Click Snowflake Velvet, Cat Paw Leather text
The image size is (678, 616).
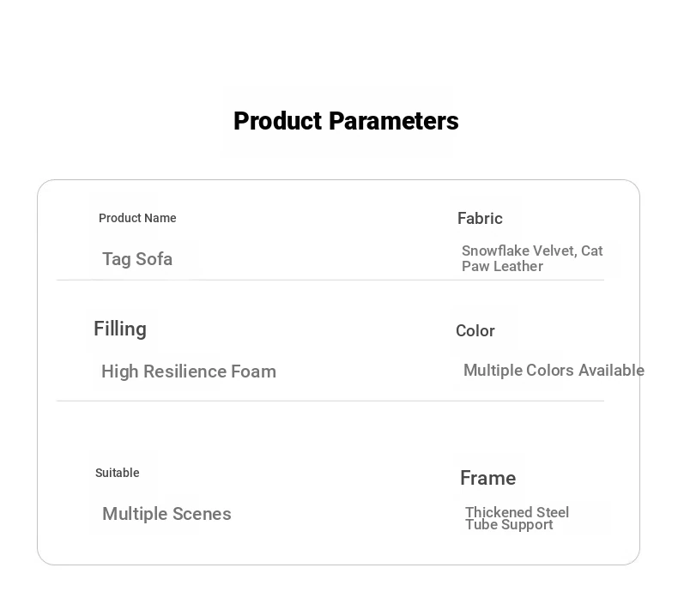(x=532, y=258)
